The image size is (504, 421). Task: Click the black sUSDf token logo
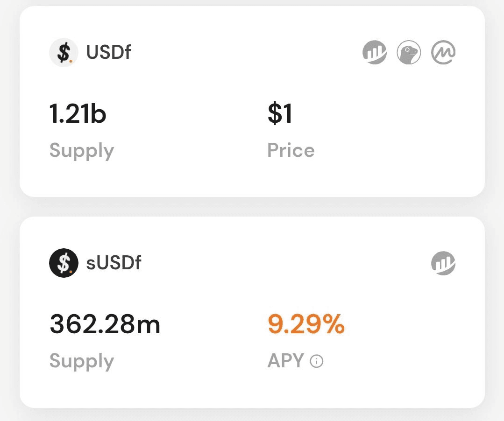64,263
